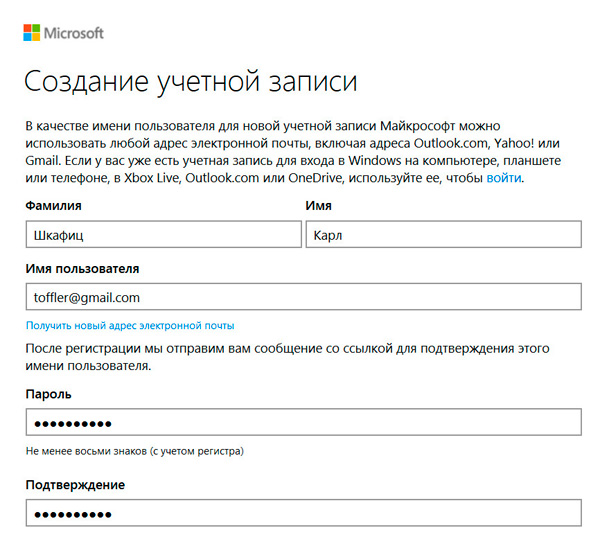This screenshot has height=537, width=600.
Task: Follow "Получить новый адрес электронной почты" link
Action: tap(130, 326)
